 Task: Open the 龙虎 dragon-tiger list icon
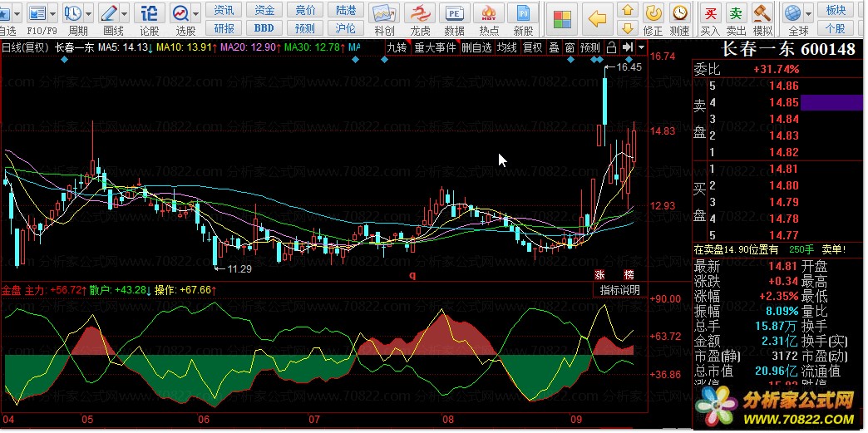point(420,13)
